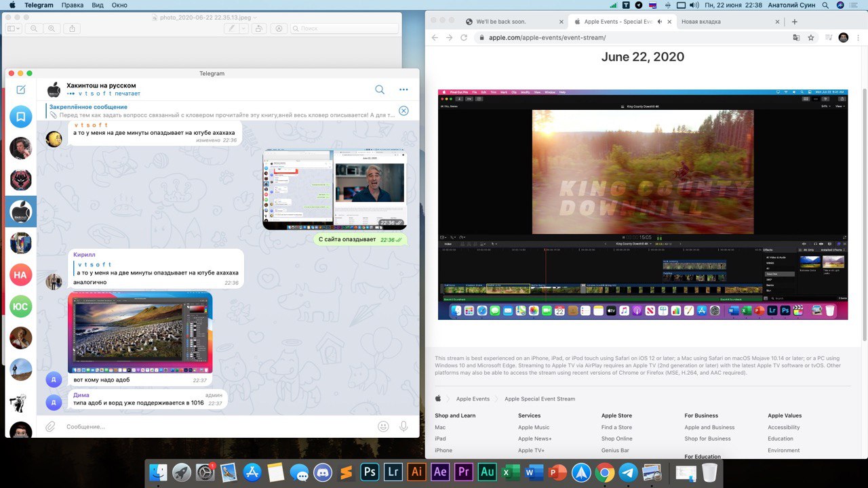
Task: Open the emoji picker in Telegram
Action: click(x=383, y=426)
